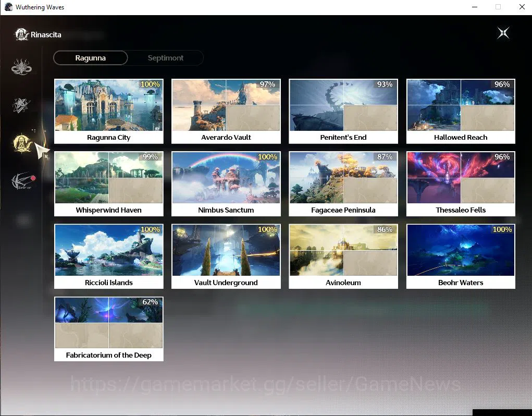Click the Rinascita region title text
532x416 pixels.
coord(46,34)
